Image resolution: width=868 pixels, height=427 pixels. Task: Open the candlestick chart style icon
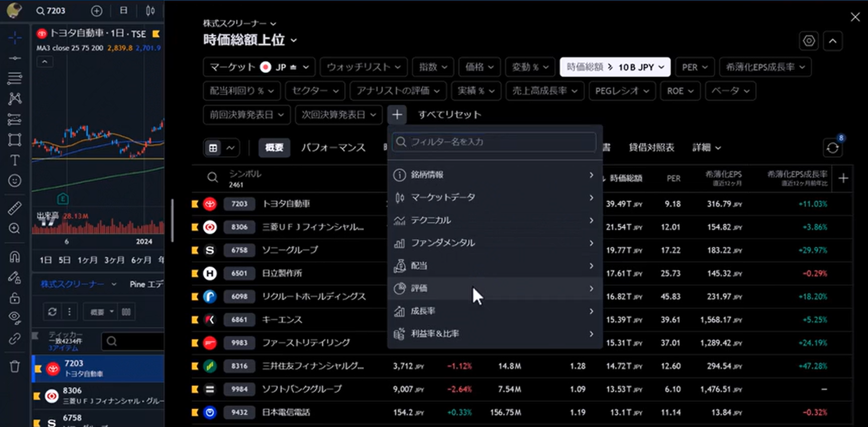point(150,10)
